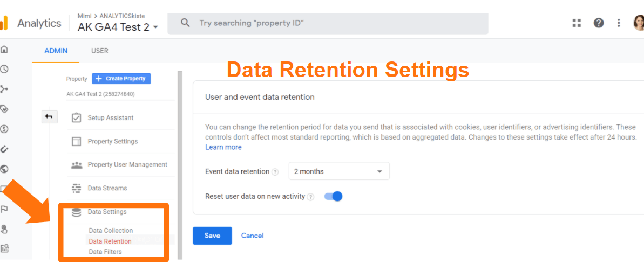Viewport: 644px width, 270px height.
Task: Click the Analytics logo text
Action: [x=39, y=23]
